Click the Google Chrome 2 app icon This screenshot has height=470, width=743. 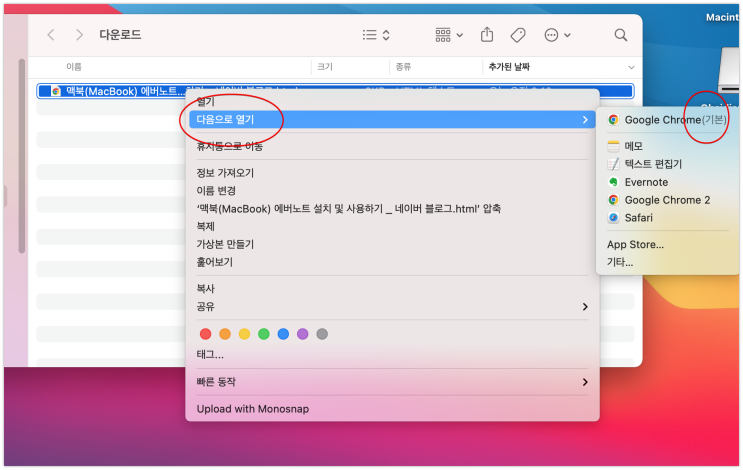coord(613,200)
